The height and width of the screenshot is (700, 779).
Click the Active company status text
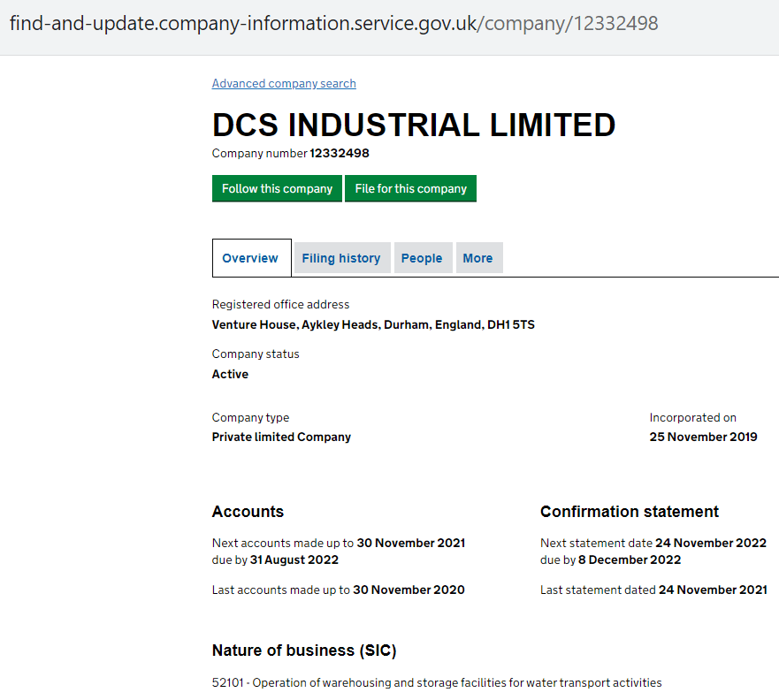click(x=230, y=375)
